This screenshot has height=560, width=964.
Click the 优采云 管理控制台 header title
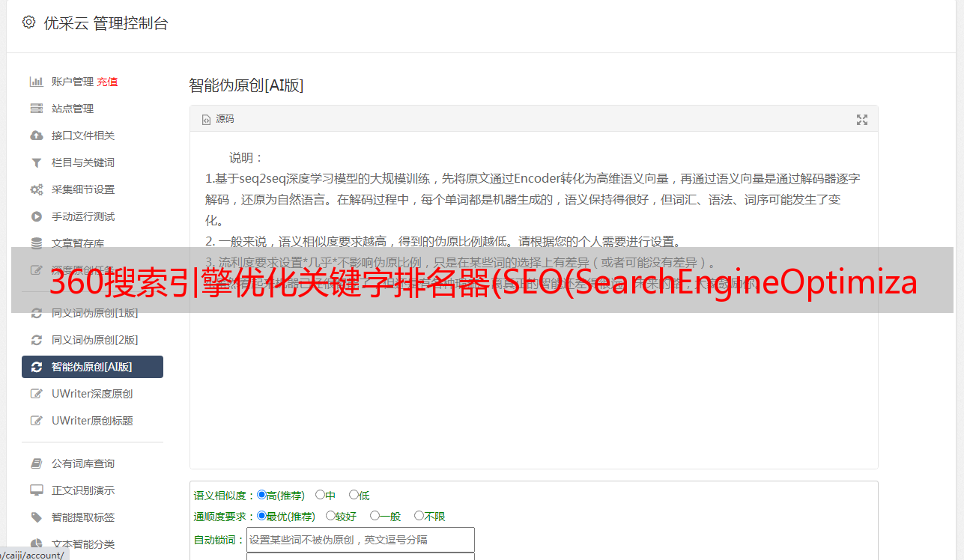106,23
